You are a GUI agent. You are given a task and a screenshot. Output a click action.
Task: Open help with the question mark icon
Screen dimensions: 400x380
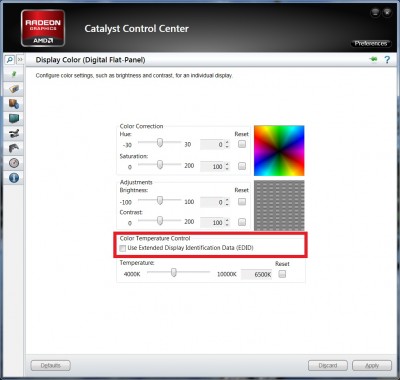tap(387, 60)
